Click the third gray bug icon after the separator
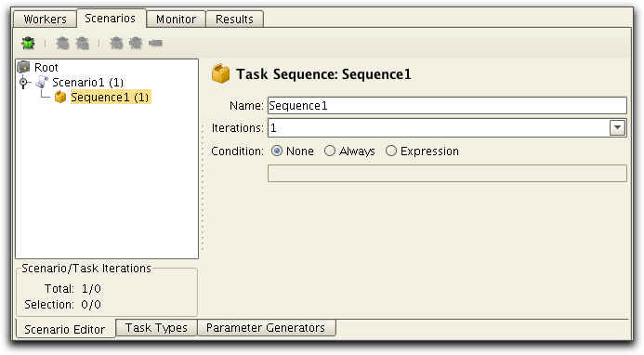 (116, 43)
